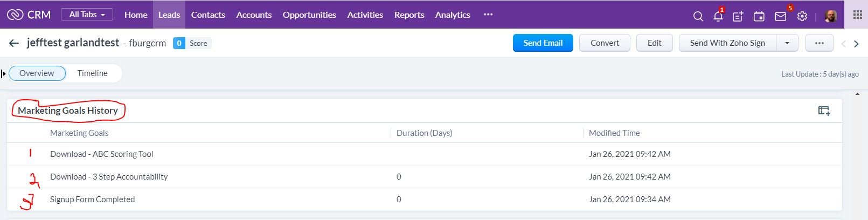Click the Send Email button
868x220 pixels.
click(543, 43)
